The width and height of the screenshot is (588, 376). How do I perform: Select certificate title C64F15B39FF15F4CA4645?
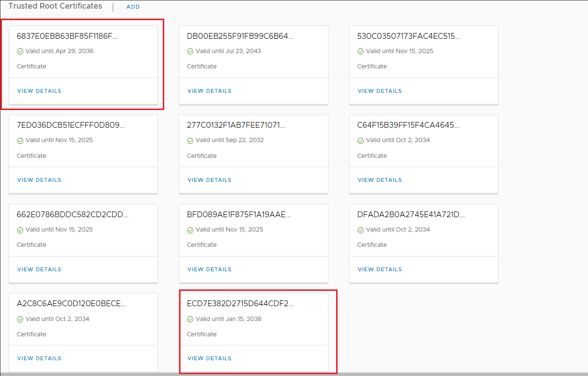click(x=408, y=125)
